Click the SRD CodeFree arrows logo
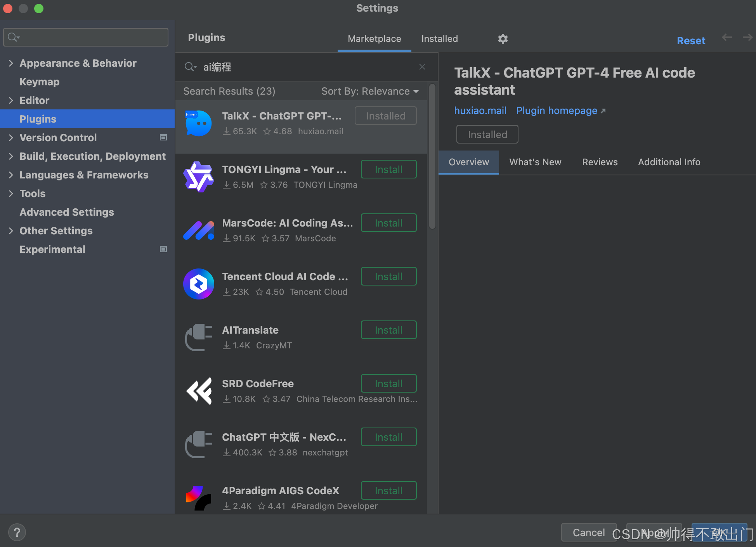 tap(199, 391)
